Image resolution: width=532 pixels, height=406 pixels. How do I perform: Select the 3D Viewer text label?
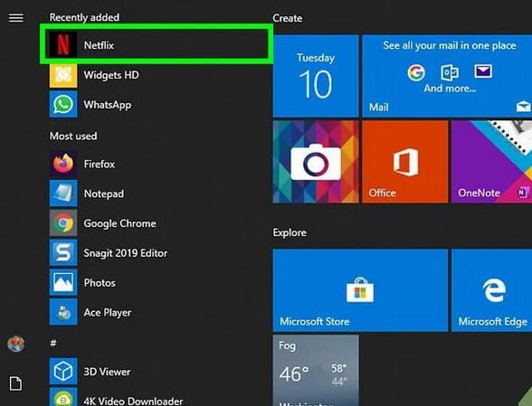coord(107,372)
